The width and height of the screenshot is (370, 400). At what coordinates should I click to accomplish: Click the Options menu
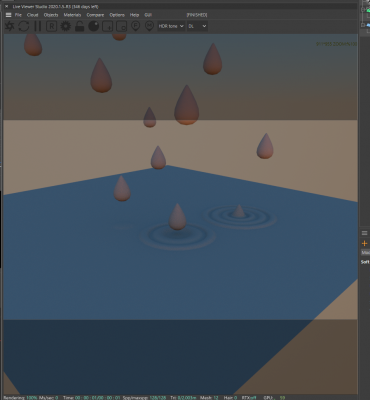[117, 15]
